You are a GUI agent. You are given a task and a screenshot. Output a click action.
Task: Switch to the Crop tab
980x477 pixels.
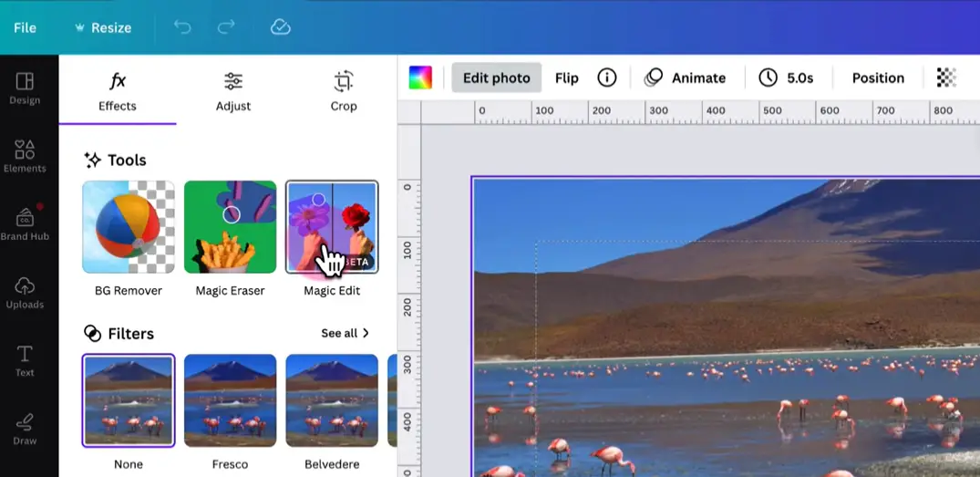(344, 91)
